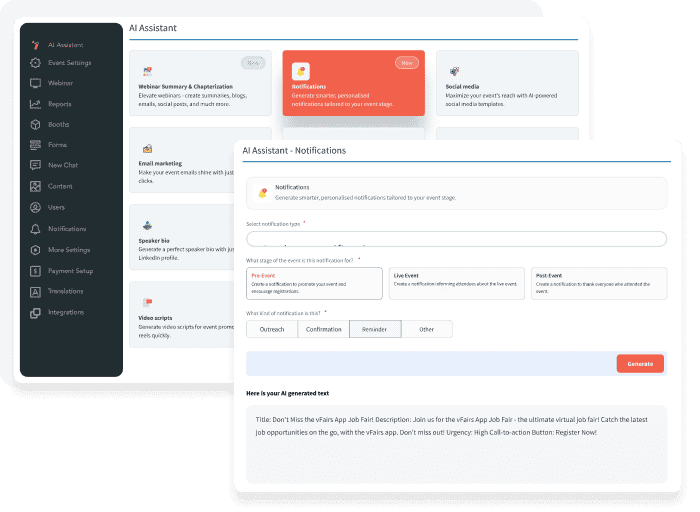Click New badge on Notifications card

click(x=406, y=63)
